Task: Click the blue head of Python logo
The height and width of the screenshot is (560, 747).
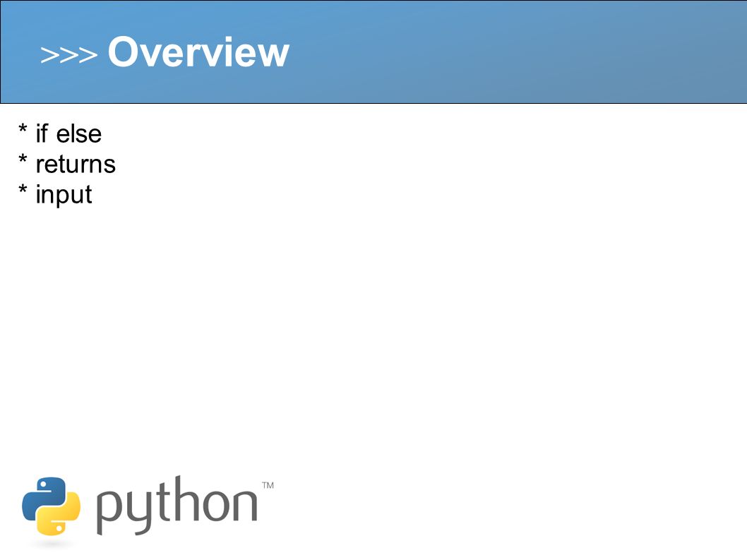Action: 44,498
